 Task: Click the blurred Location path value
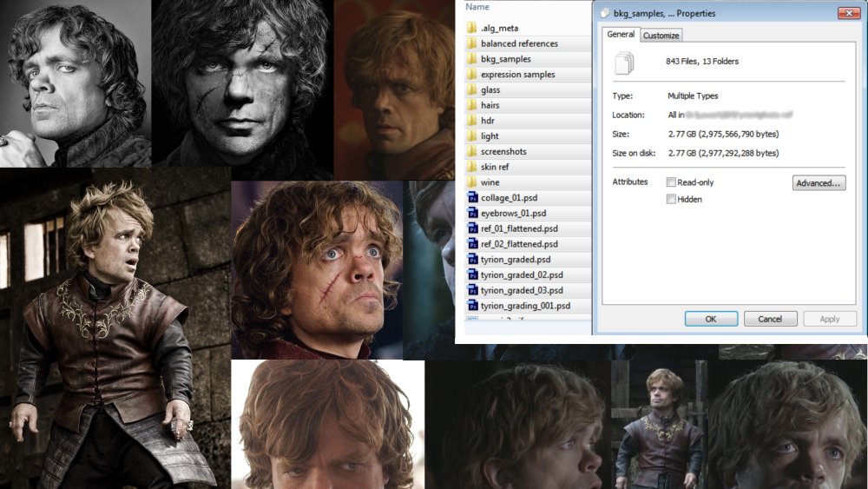tap(738, 115)
